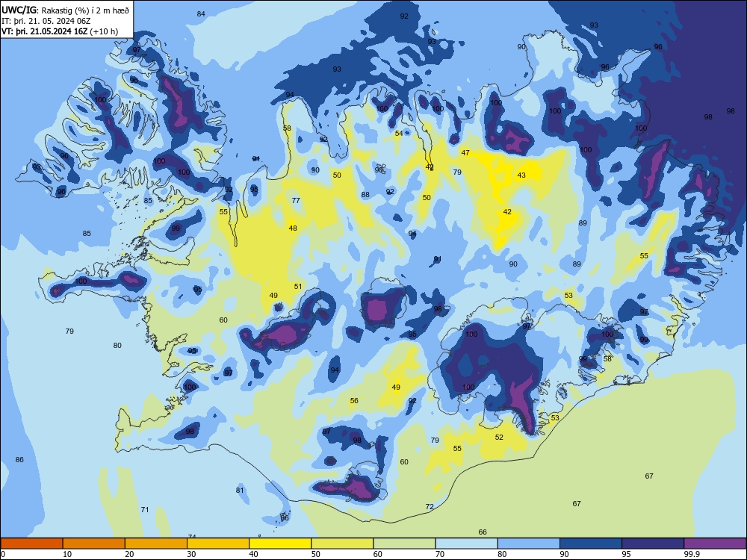
Task: Click the humidity value "81" on the map
Action: click(x=240, y=490)
